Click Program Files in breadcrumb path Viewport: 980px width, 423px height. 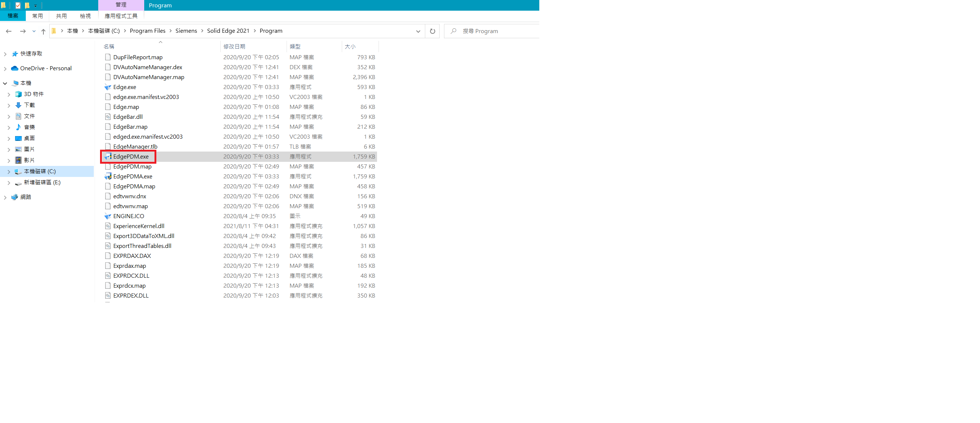tap(148, 31)
